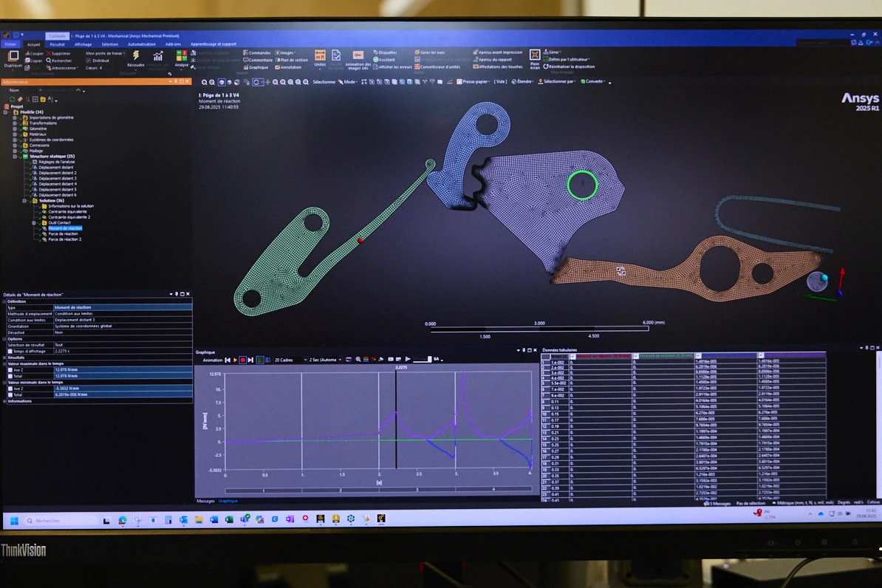Select Force de réaction 2 in the tree

pyautogui.click(x=64, y=239)
